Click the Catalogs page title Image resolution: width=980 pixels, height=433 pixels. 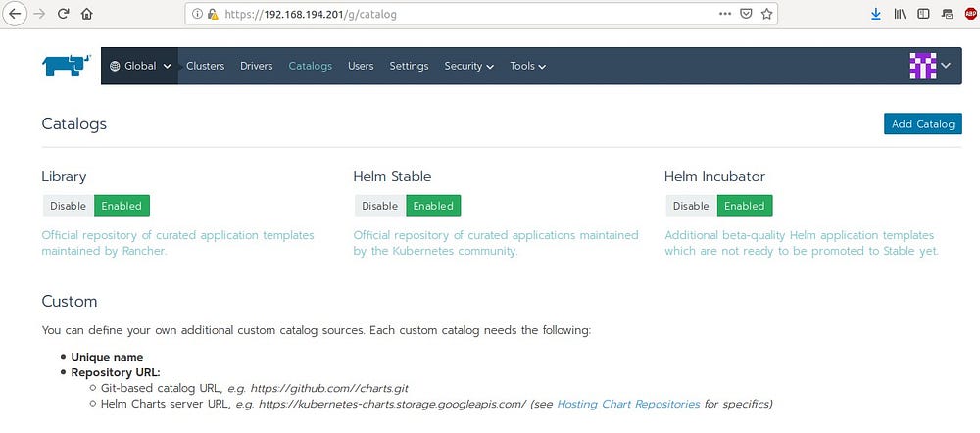point(73,123)
